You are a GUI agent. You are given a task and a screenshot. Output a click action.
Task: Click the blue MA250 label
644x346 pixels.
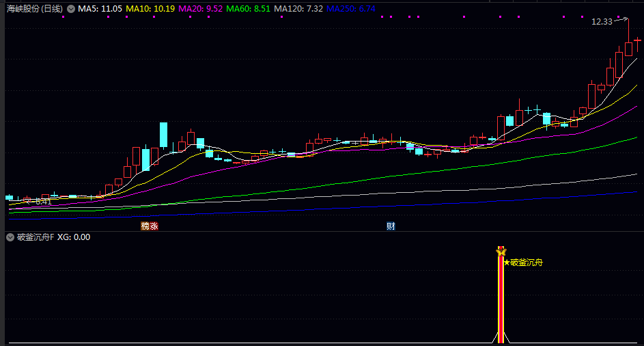350,9
